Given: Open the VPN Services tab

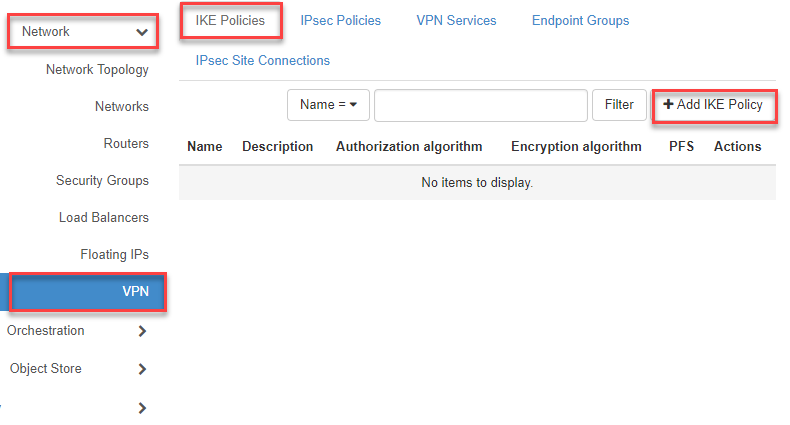Looking at the screenshot, I should pos(456,21).
